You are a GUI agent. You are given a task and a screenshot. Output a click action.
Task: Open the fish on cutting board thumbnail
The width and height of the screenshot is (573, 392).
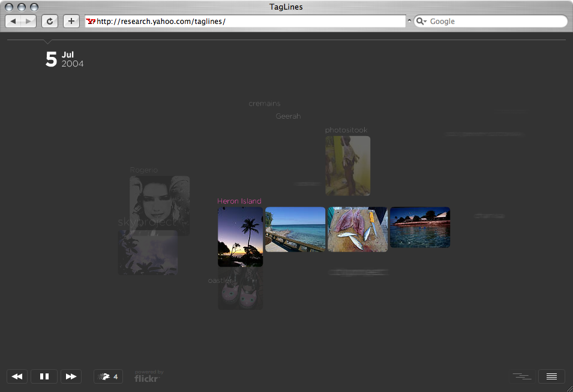pos(357,230)
